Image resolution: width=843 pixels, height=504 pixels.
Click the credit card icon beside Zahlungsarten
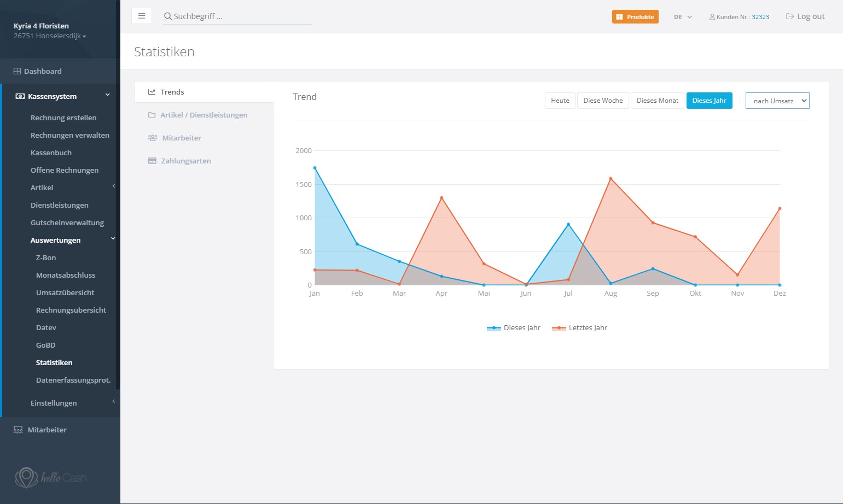click(x=152, y=161)
